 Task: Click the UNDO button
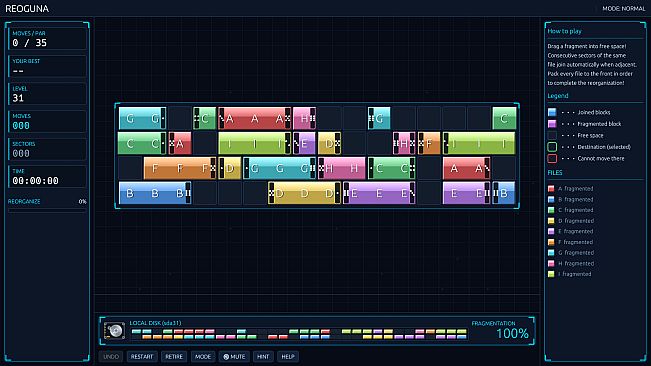111,356
